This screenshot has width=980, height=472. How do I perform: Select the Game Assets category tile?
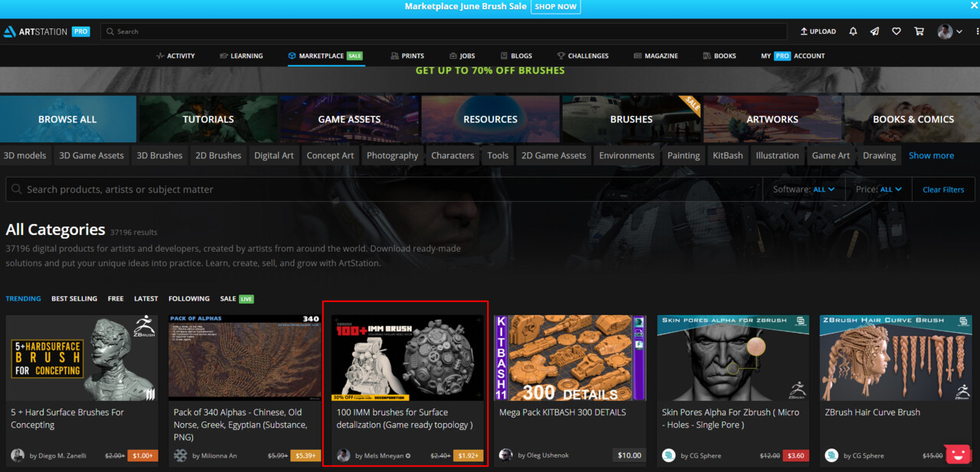[349, 119]
